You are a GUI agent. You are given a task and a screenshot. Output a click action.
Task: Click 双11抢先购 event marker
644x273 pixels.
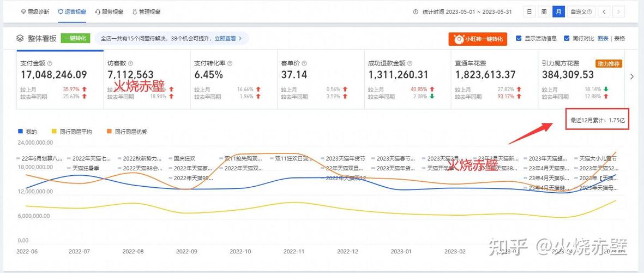241,158
